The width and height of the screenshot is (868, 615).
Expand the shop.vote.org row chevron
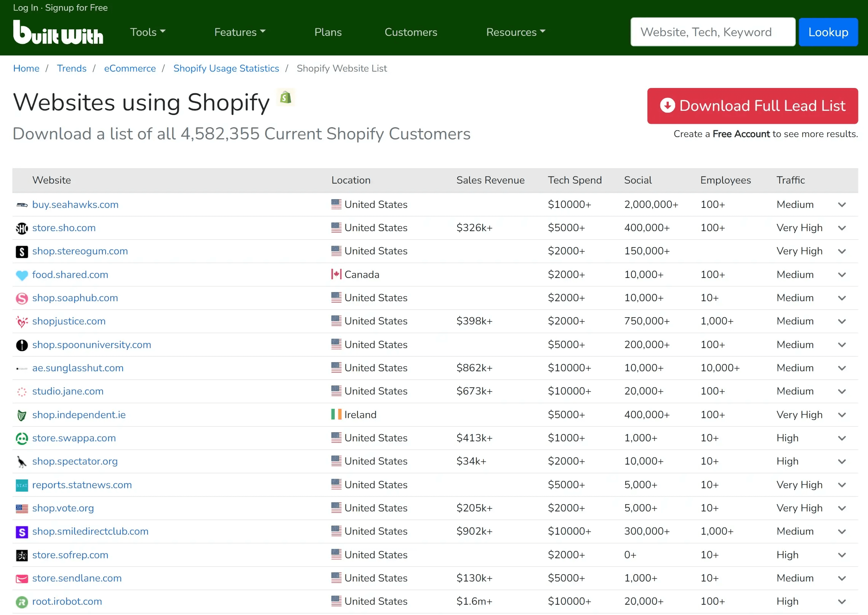click(842, 508)
